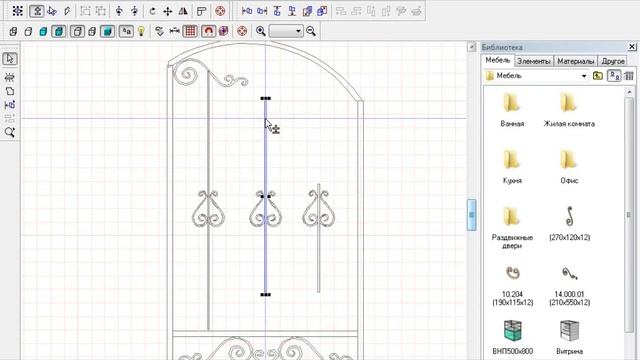Click the light bulb icon
The image size is (640, 360).
point(141,31)
